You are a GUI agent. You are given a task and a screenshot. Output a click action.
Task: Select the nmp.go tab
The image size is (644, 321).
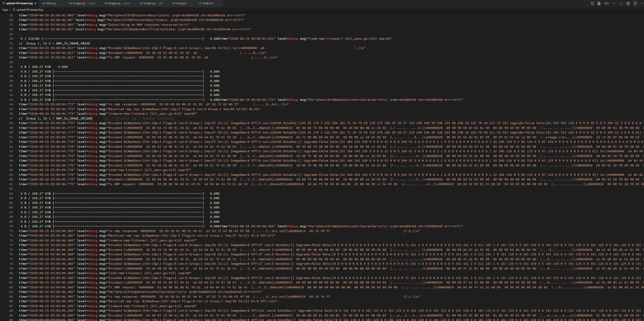[x=181, y=3]
